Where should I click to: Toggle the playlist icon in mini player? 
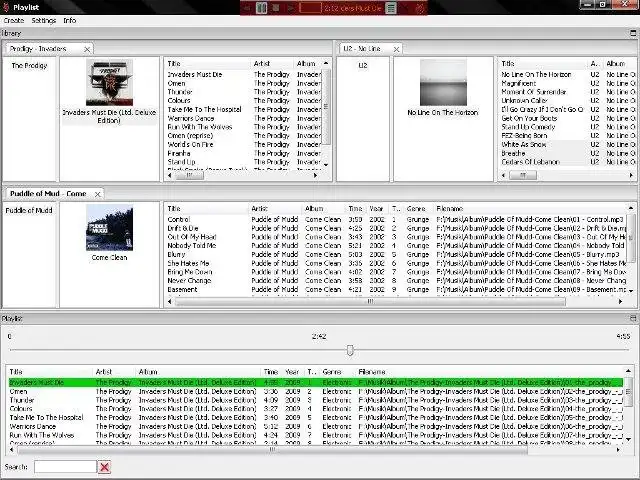point(391,8)
